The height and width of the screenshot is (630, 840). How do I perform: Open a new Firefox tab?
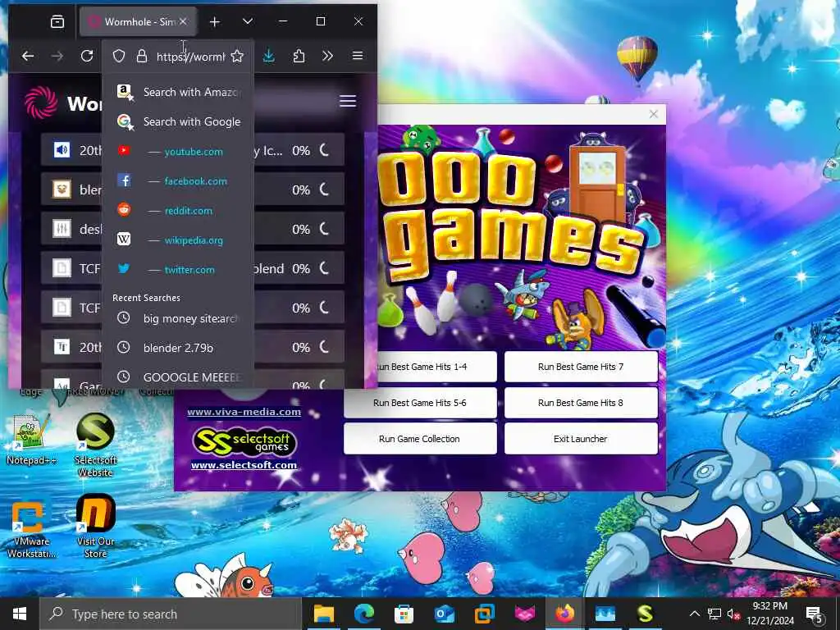click(215, 21)
